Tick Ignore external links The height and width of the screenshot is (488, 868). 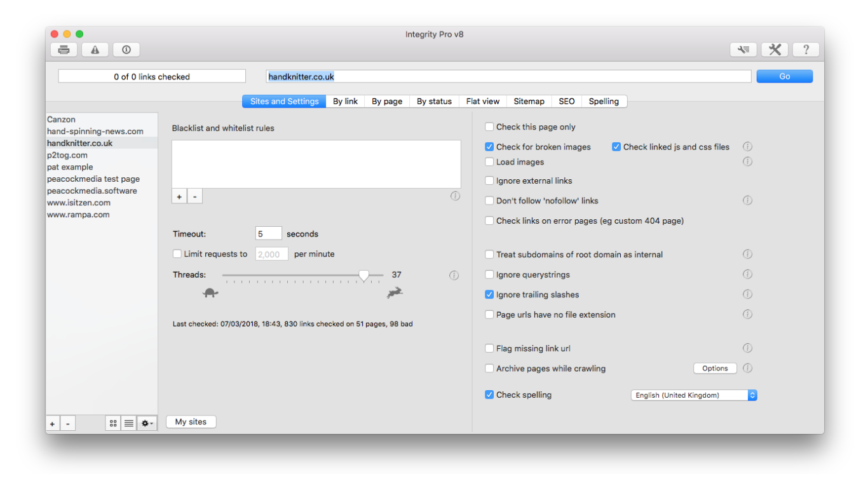489,181
